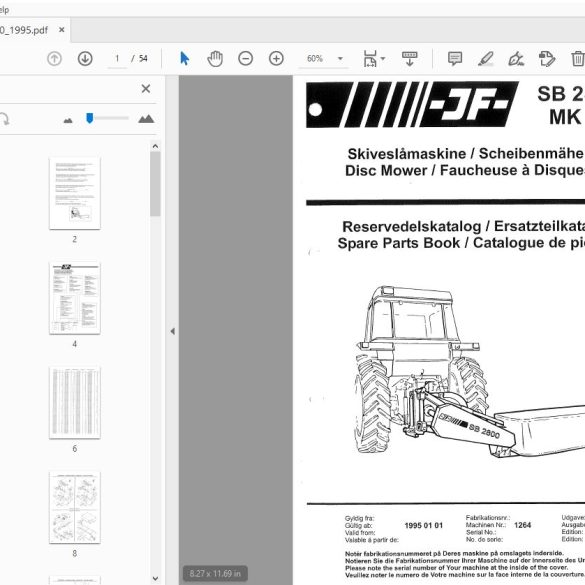Image resolution: width=585 pixels, height=585 pixels.
Task: Click the date 1995 01 01 text
Action: point(423,525)
